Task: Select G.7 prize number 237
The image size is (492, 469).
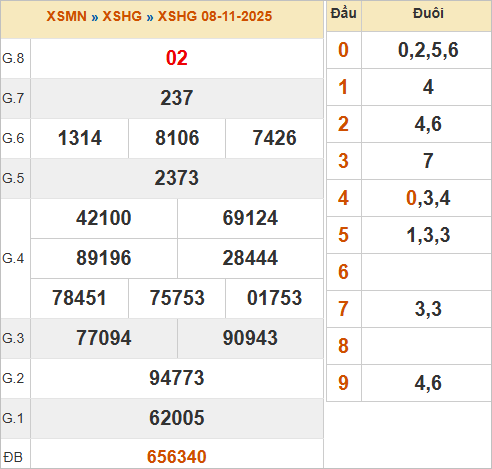Action: tap(177, 98)
